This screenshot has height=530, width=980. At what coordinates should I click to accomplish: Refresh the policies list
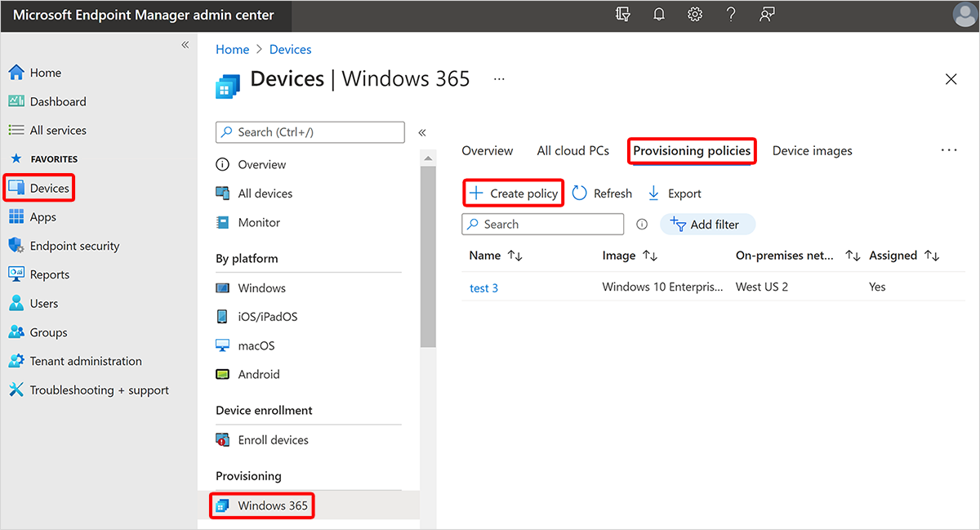point(602,194)
